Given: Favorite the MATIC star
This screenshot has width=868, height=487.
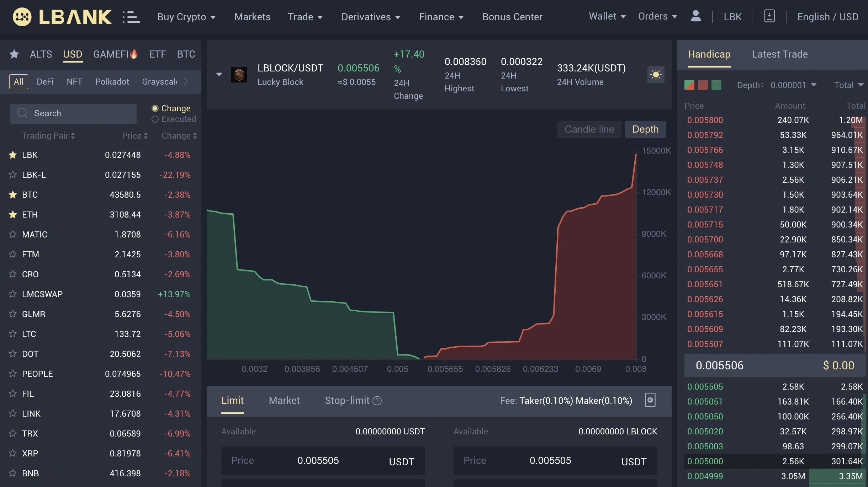Looking at the screenshot, I should click(x=13, y=234).
